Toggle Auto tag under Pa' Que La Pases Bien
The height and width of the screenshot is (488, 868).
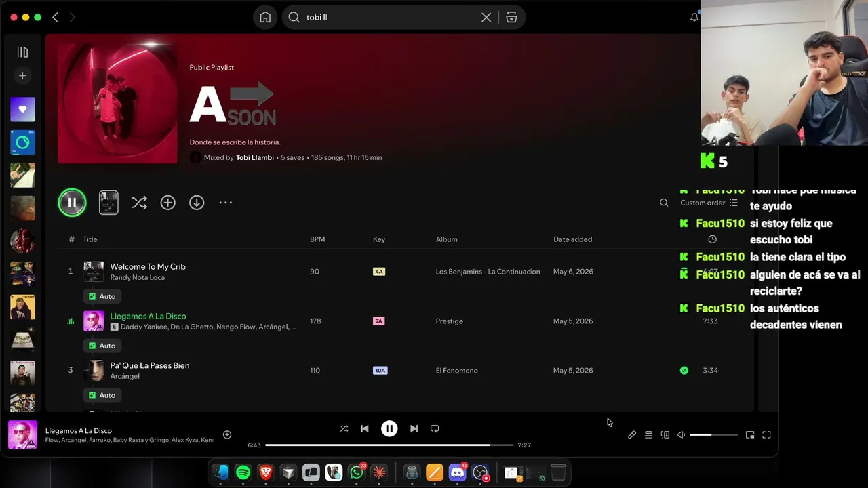click(x=102, y=395)
